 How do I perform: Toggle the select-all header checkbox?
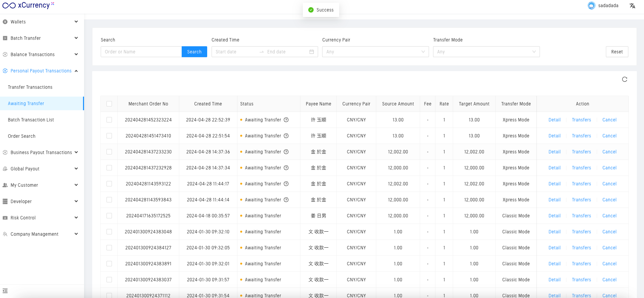[109, 104]
